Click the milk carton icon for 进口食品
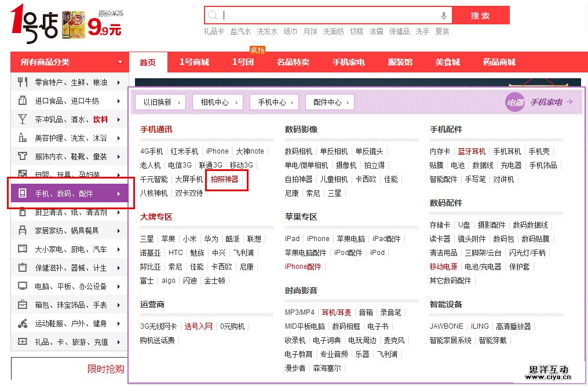This screenshot has width=588, height=386. click(23, 100)
